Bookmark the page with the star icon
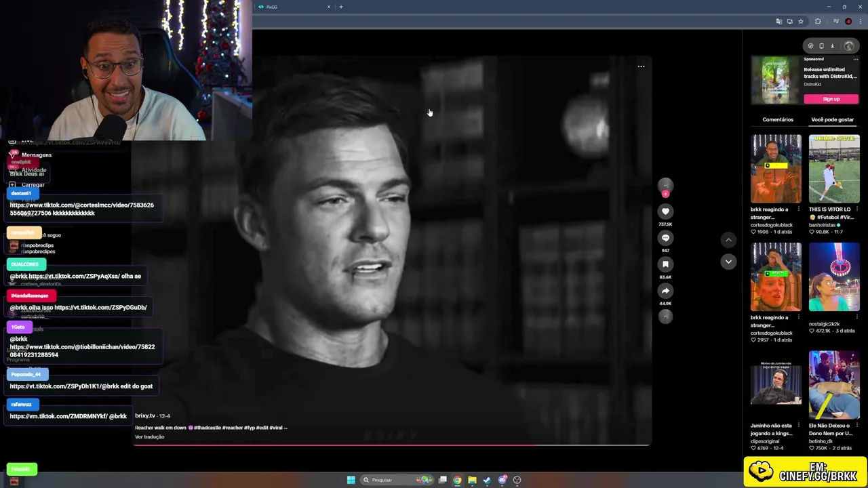This screenshot has width=868, height=488. (x=800, y=22)
